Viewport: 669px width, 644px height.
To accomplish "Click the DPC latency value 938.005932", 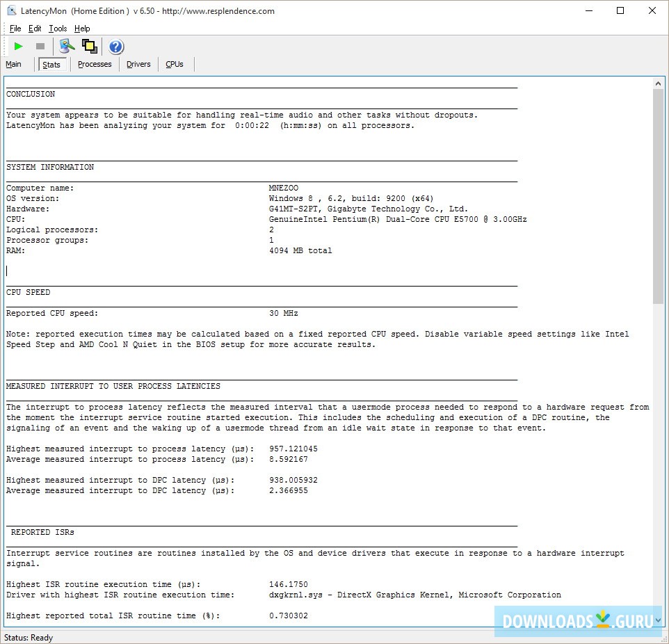I will (293, 480).
